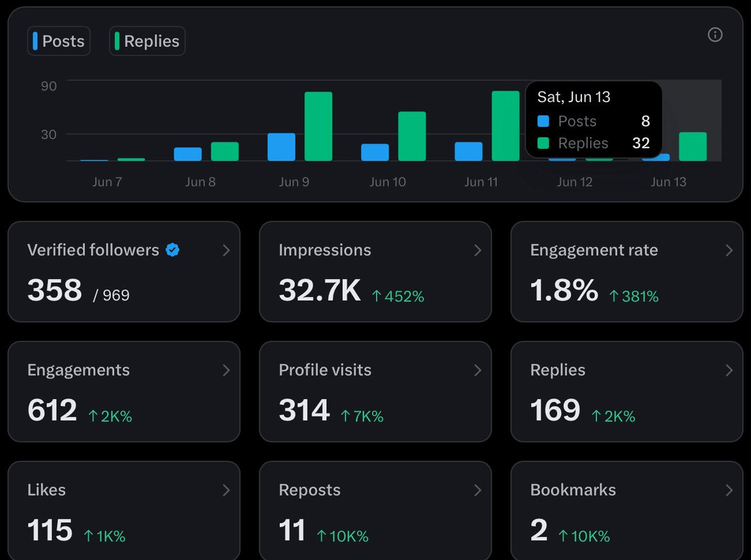Expand the Engagement rate card chevron
The width and height of the screenshot is (751, 560).
pos(729,250)
